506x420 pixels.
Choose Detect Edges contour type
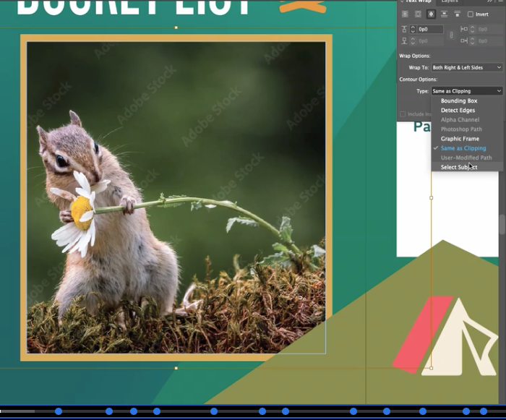tap(467, 110)
